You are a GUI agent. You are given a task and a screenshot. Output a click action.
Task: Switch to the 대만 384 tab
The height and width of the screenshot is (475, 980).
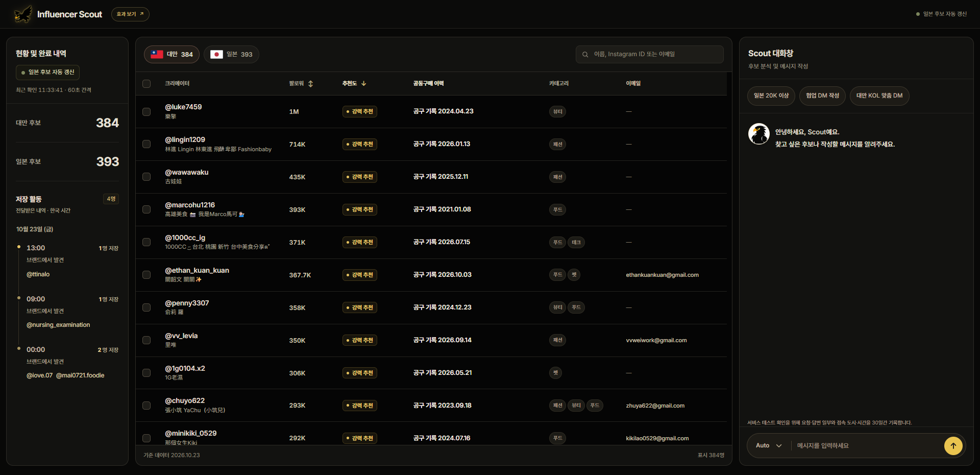pyautogui.click(x=171, y=54)
